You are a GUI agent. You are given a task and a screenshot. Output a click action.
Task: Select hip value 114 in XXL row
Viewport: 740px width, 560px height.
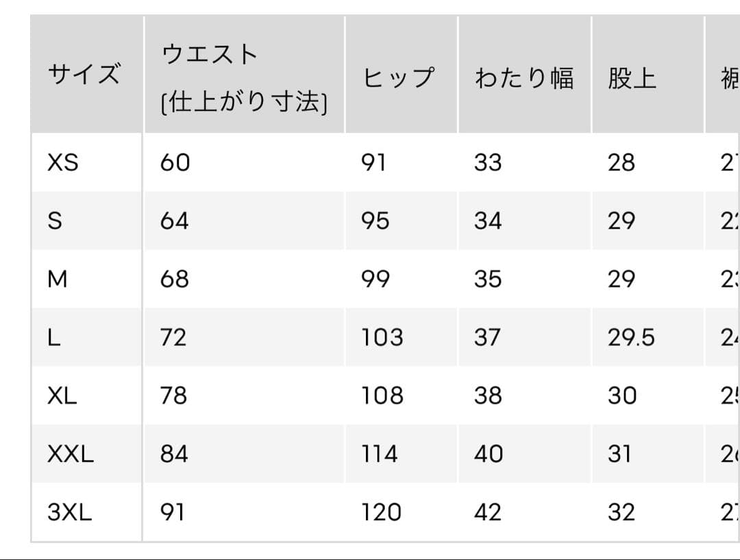coord(380,454)
